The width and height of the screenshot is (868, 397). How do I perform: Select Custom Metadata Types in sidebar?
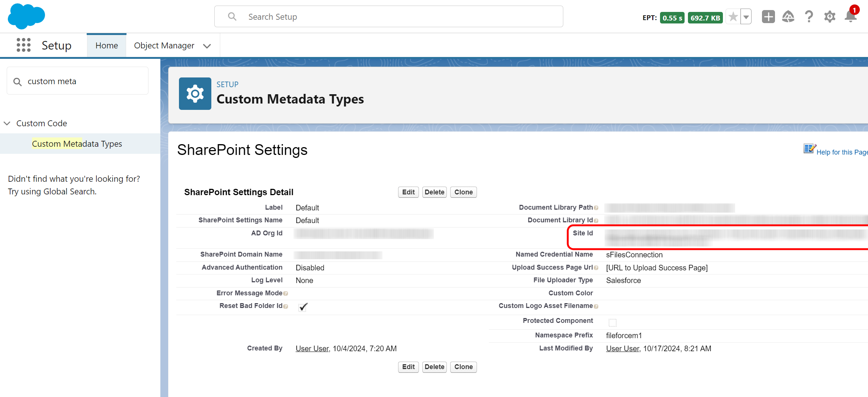77,144
